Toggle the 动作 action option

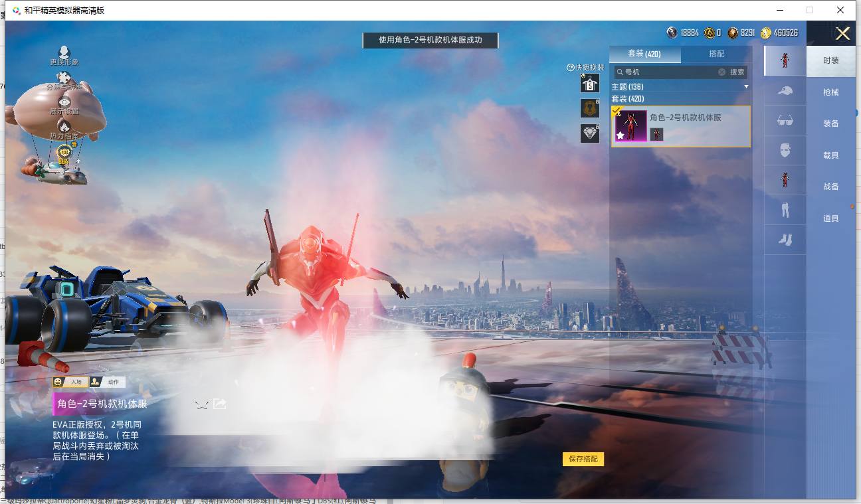(x=108, y=382)
